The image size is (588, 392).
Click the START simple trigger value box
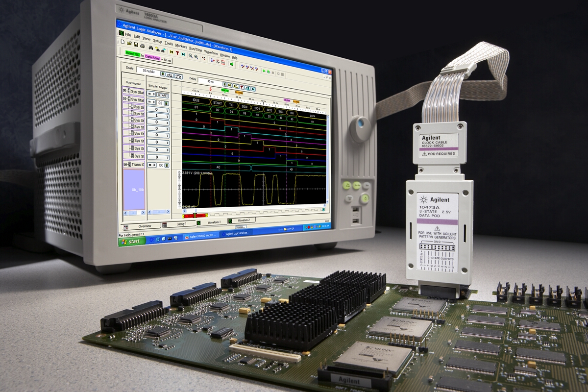pos(163,95)
